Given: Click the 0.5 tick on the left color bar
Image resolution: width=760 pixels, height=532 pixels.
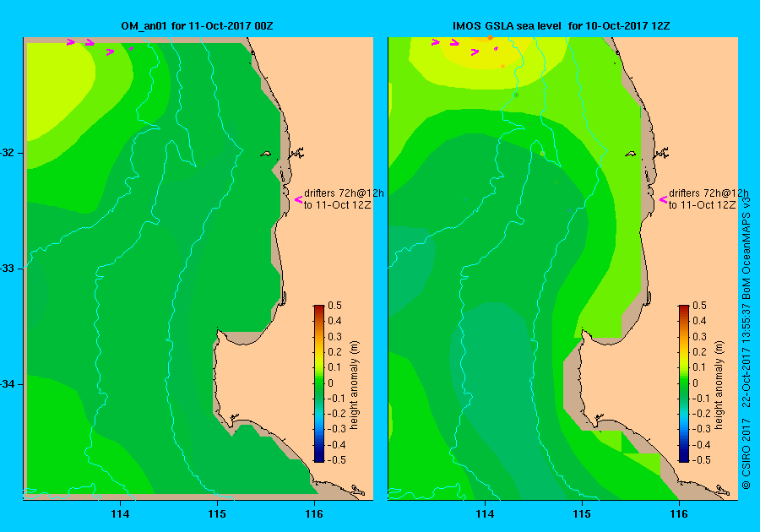Looking at the screenshot, I should pos(334,306).
